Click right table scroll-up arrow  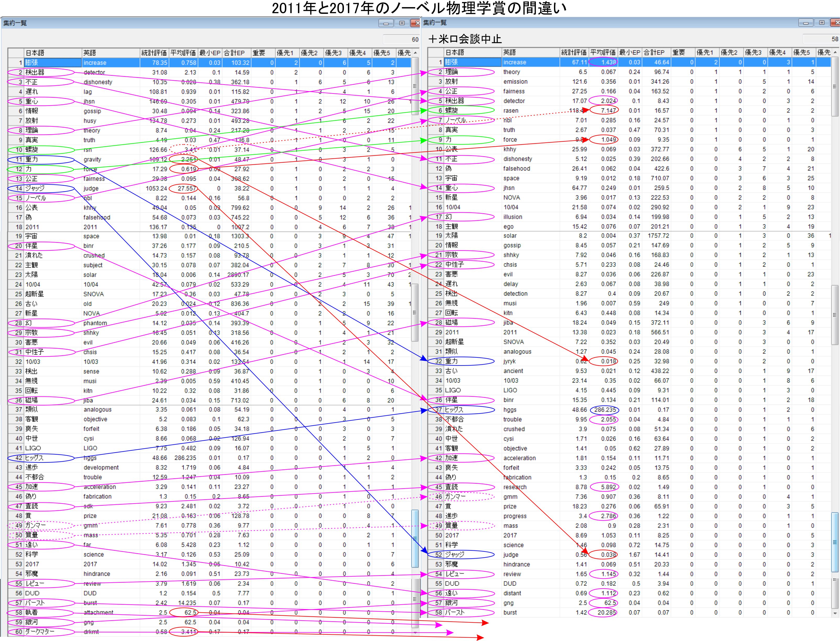[x=835, y=52]
